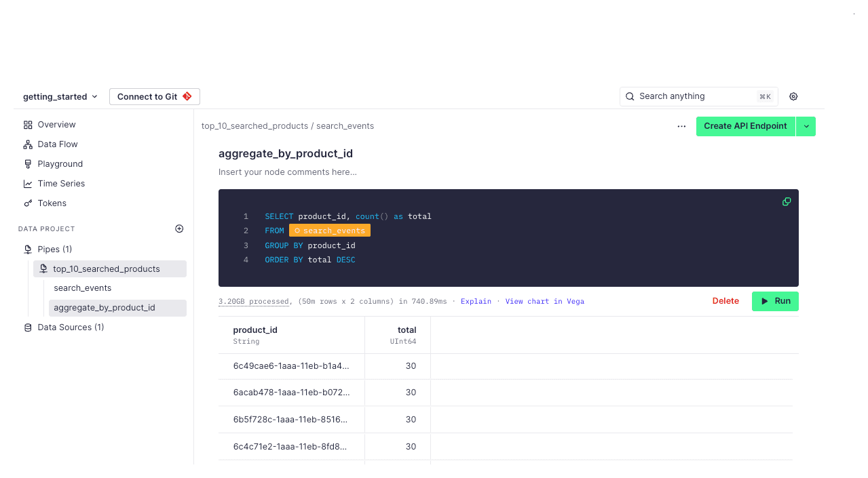
Task: Open the three-dots more options menu
Action: (x=681, y=126)
